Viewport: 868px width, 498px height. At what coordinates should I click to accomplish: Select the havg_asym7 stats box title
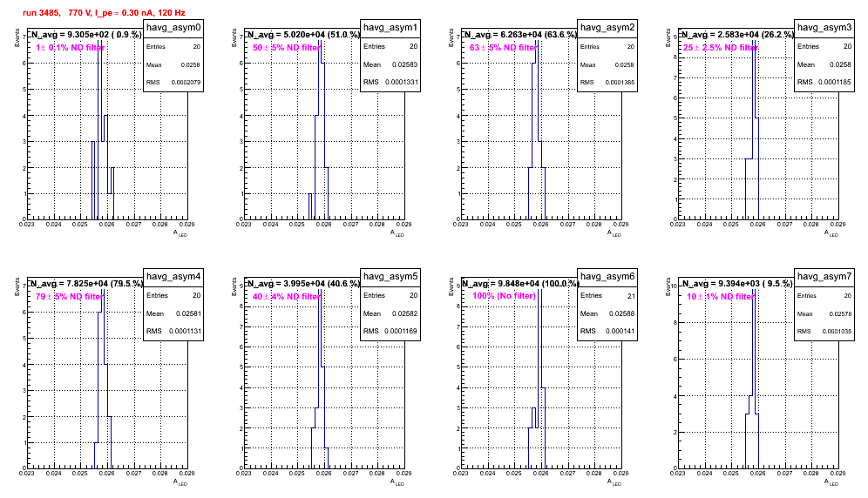pyautogui.click(x=824, y=277)
